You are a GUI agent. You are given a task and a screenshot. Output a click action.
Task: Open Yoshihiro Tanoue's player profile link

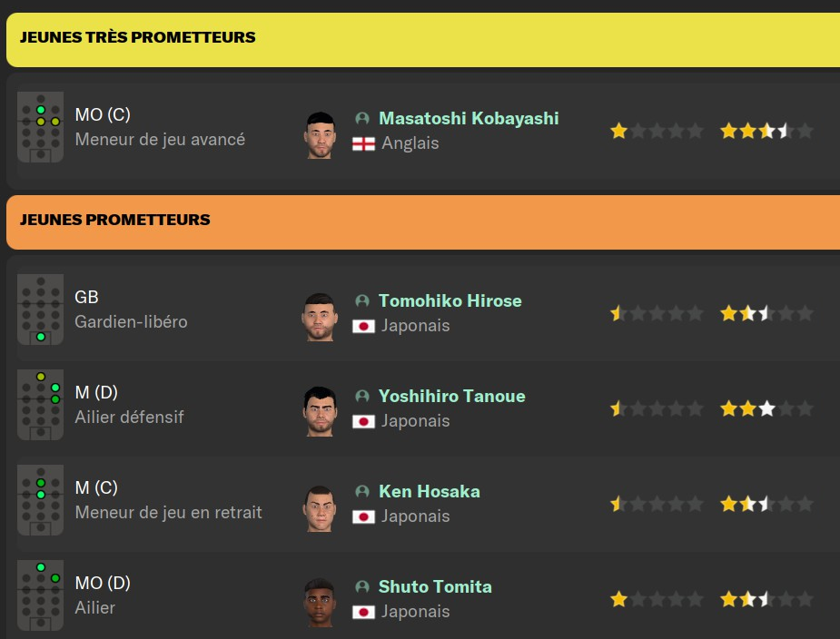(x=451, y=397)
